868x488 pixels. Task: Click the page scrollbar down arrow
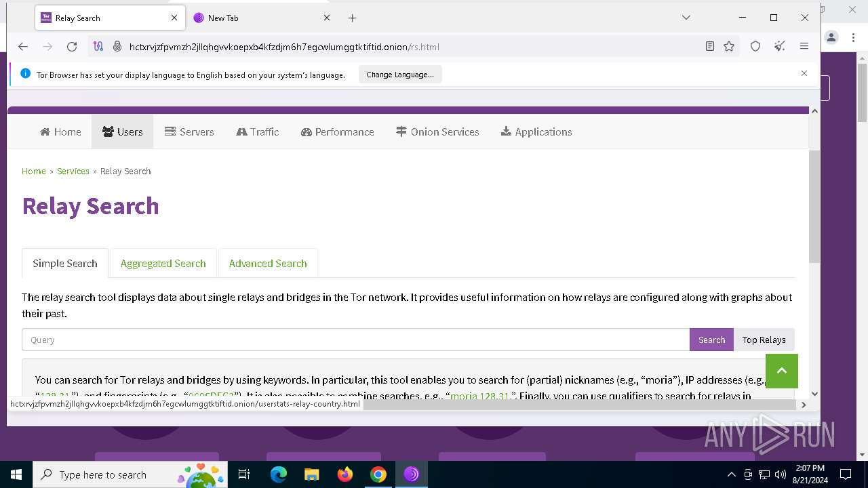click(814, 393)
